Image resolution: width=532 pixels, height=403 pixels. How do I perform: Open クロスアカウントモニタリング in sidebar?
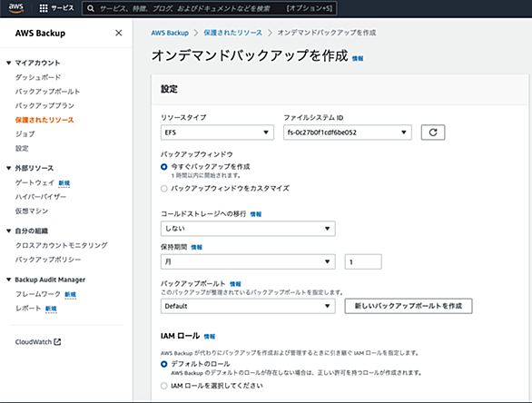(x=62, y=245)
